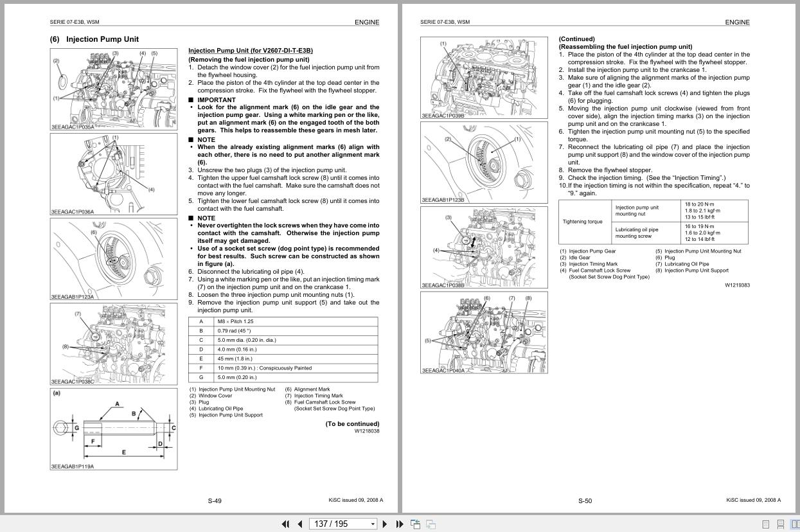Click legend entry '(7) Lubricating Oil Pipe'
The width and height of the screenshot is (800, 532).
[x=682, y=264]
